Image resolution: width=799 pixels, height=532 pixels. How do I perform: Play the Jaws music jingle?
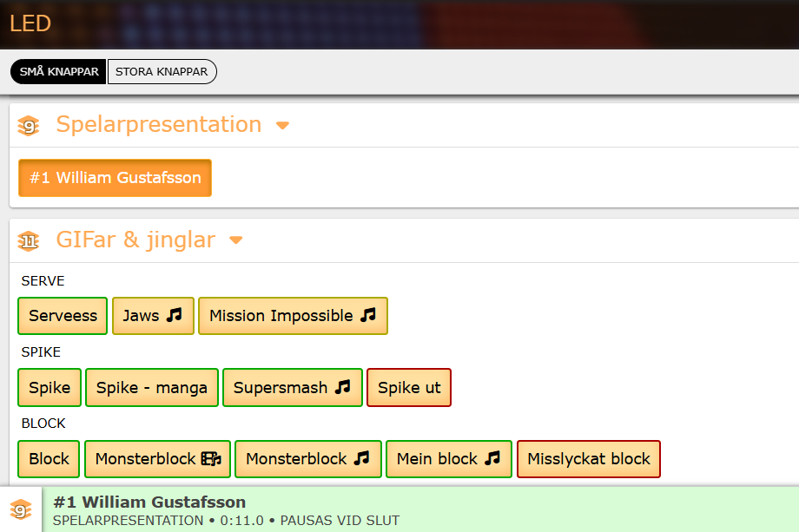(x=152, y=316)
